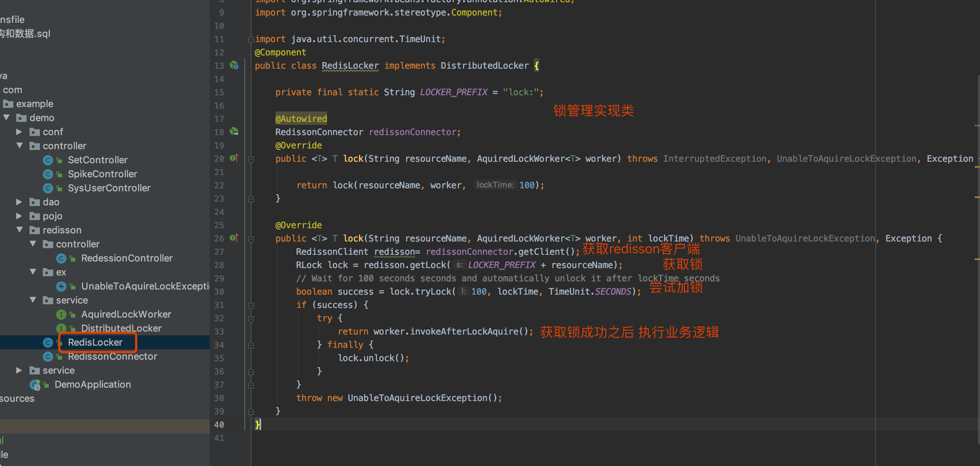Click implements-method gutter icon on line 20

[234, 158]
